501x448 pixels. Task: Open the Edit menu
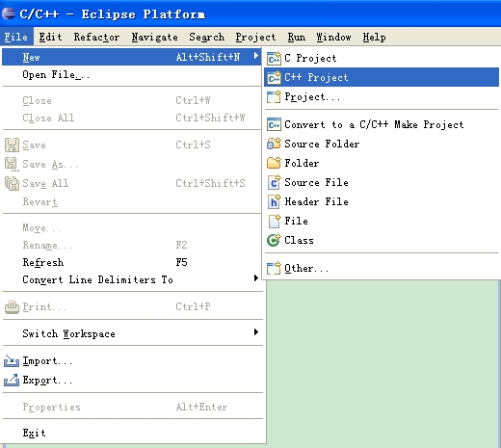tap(50, 37)
